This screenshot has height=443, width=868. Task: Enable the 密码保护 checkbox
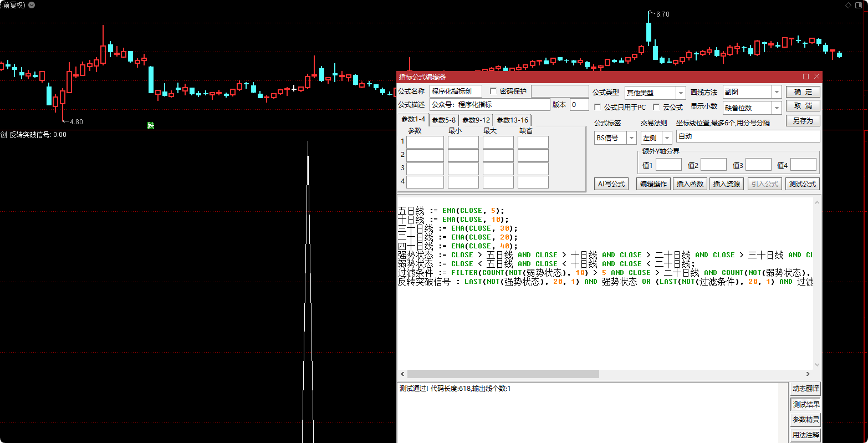pos(494,91)
